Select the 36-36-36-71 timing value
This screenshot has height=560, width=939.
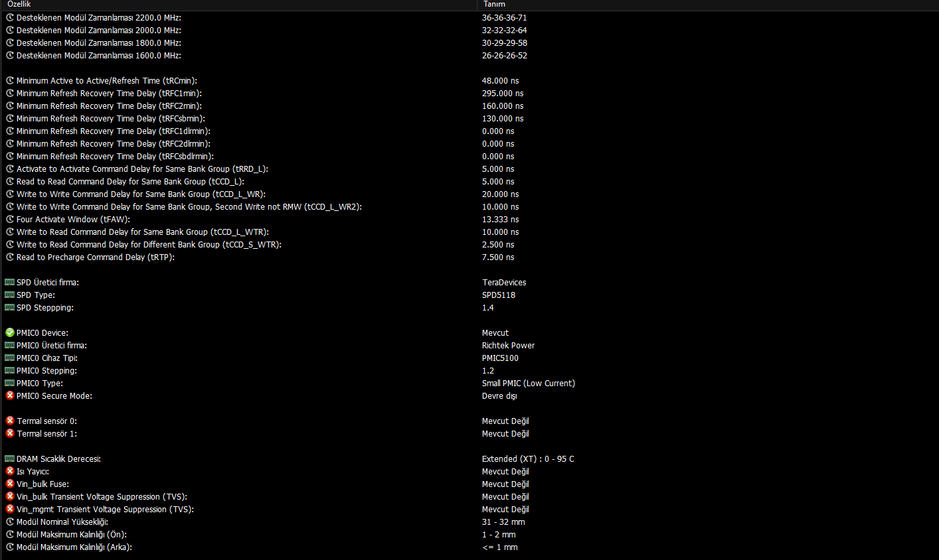coord(505,18)
